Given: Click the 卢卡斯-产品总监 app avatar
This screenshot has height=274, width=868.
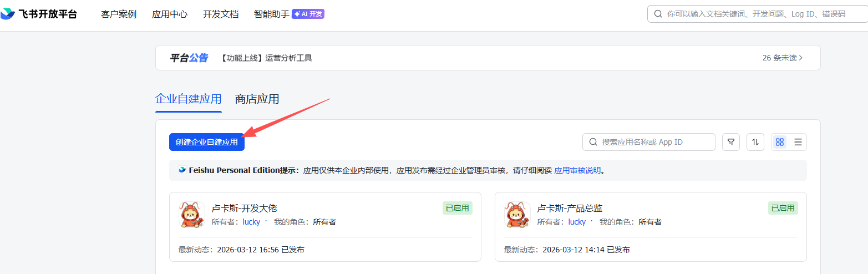Looking at the screenshot, I should (x=517, y=215).
